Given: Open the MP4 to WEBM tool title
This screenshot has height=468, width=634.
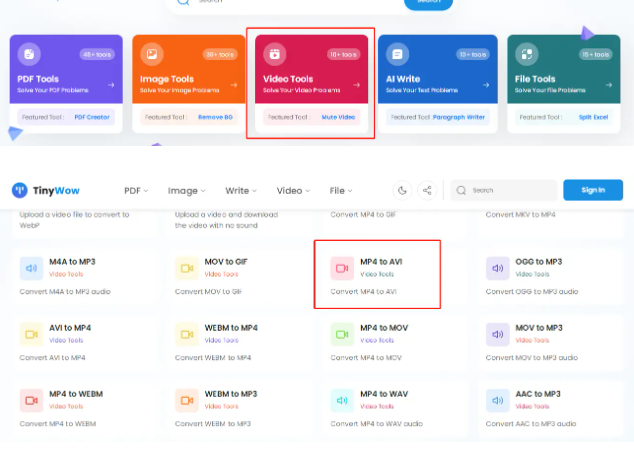Looking at the screenshot, I should pyautogui.click(x=76, y=394).
